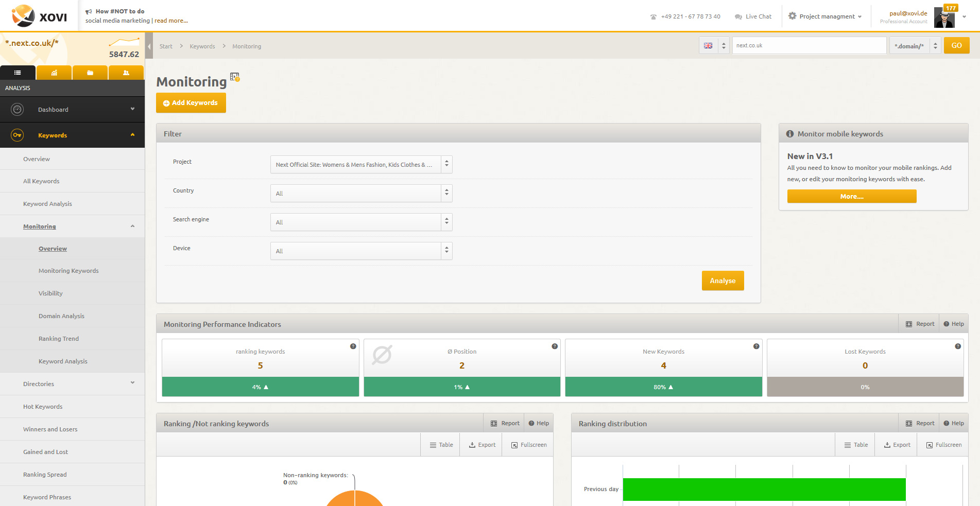Click the info icon in Monitor mobile keywords
This screenshot has height=506, width=980.
(789, 134)
